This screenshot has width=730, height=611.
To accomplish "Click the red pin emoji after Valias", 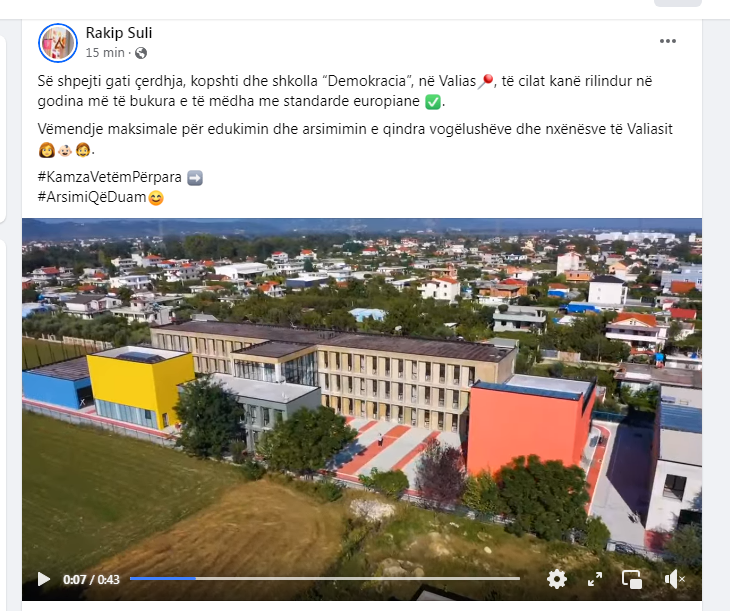I will [485, 81].
